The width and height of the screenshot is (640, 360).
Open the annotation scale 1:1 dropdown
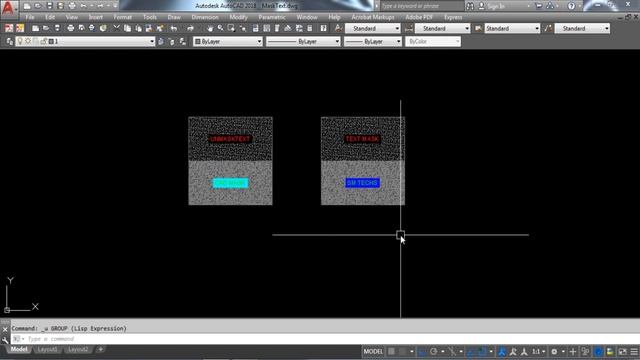[x=538, y=351]
